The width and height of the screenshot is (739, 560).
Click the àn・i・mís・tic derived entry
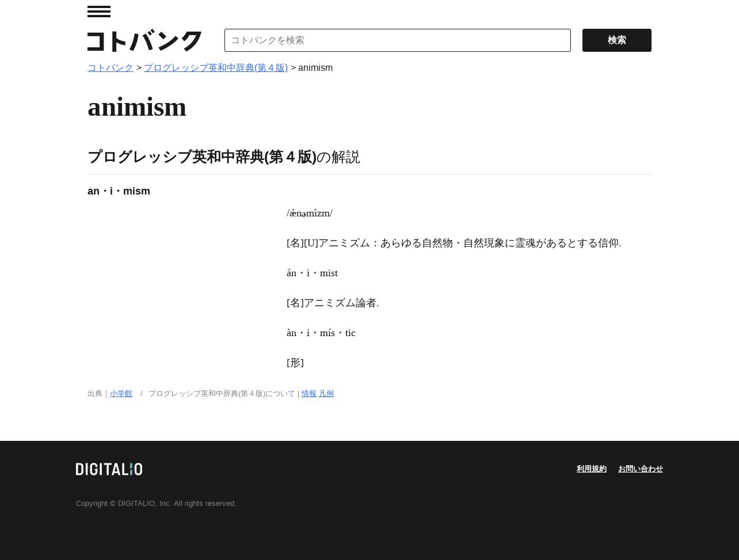321,333
